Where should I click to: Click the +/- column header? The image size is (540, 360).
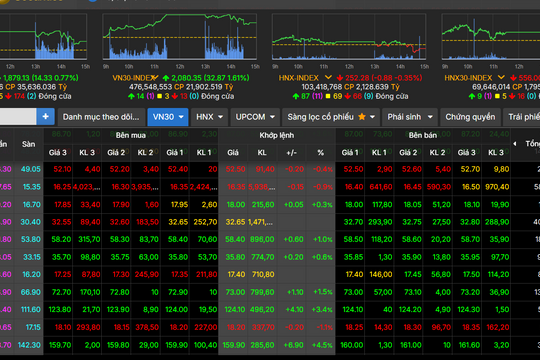point(291,153)
